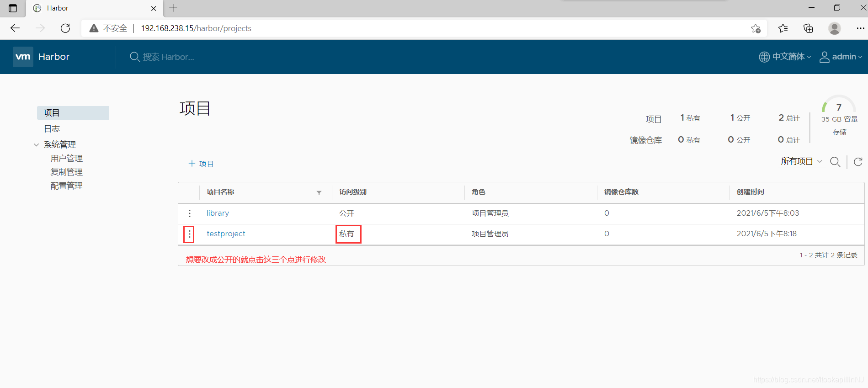
Task: Open the library project link
Action: [218, 213]
